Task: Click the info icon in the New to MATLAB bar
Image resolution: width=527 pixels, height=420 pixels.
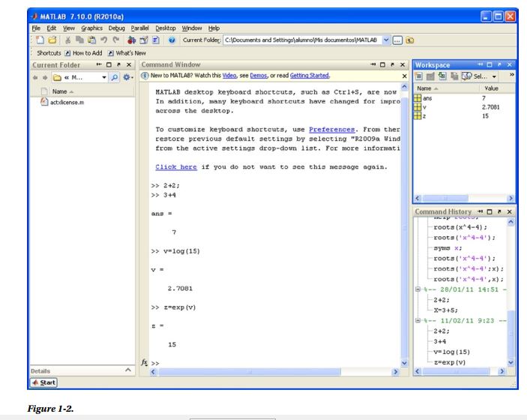Action: pyautogui.click(x=145, y=76)
